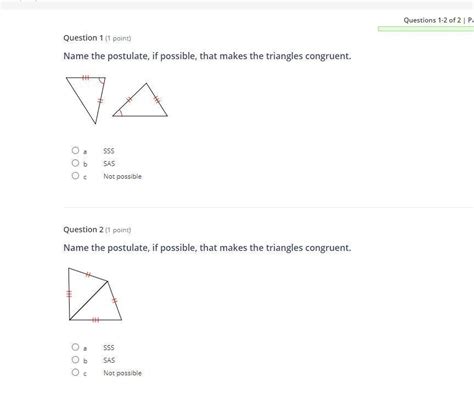Click the 'SSS' answer text in Question 1

(x=109, y=151)
